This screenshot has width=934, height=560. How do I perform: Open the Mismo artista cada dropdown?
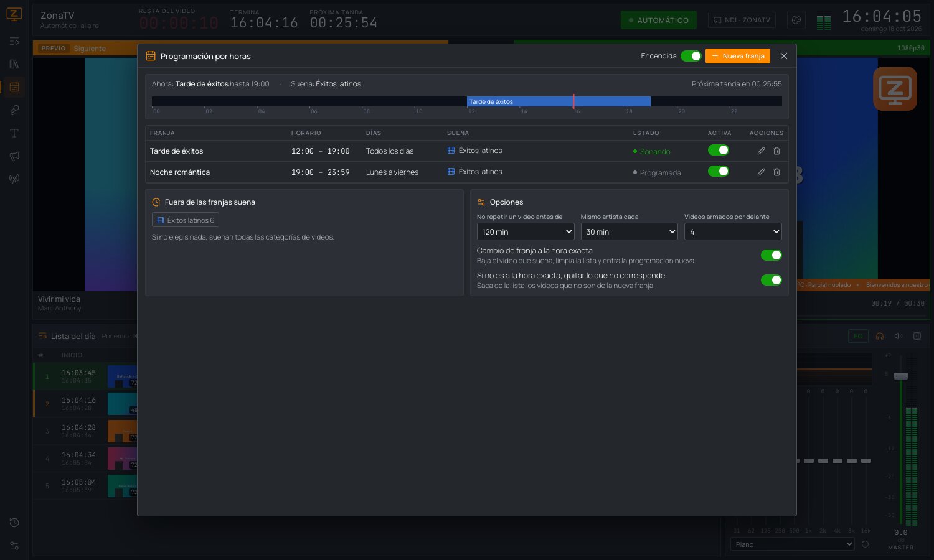point(629,232)
